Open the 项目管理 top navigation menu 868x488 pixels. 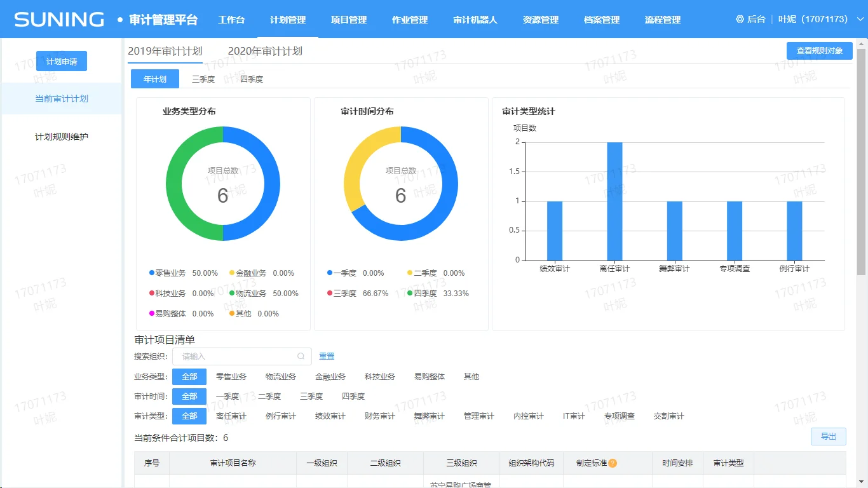(349, 20)
